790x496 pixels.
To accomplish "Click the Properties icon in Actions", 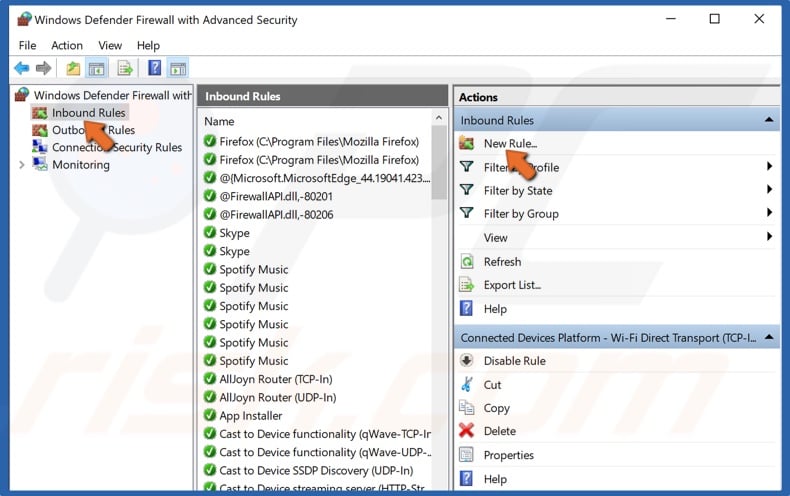I will click(467, 455).
